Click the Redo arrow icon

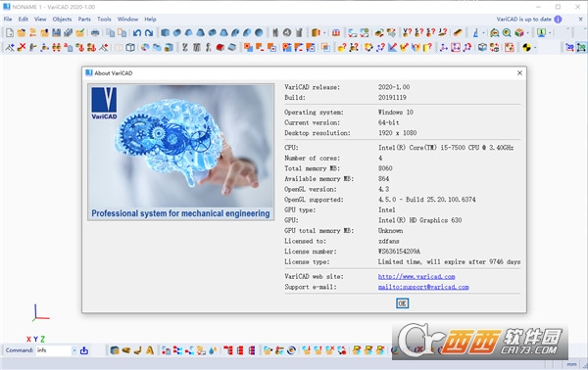149,33
